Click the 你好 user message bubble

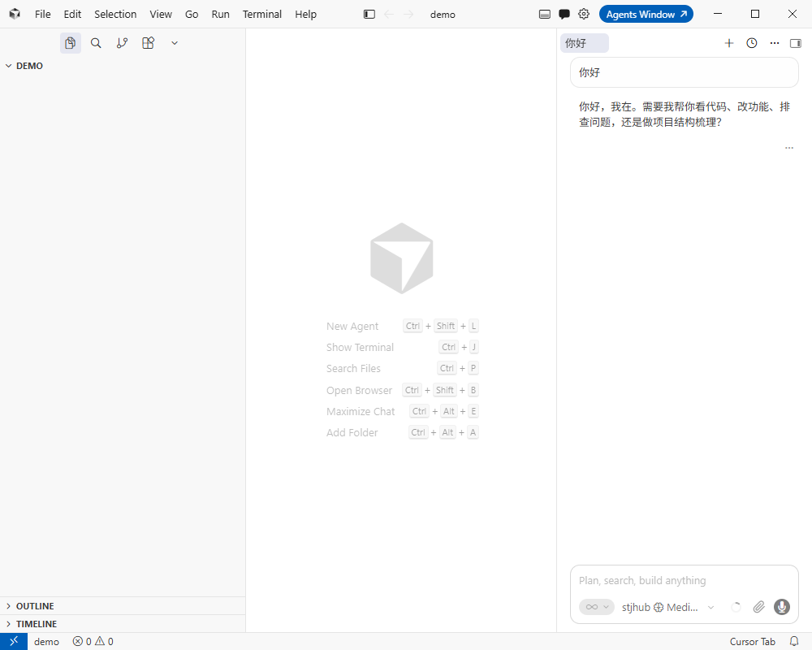point(684,72)
